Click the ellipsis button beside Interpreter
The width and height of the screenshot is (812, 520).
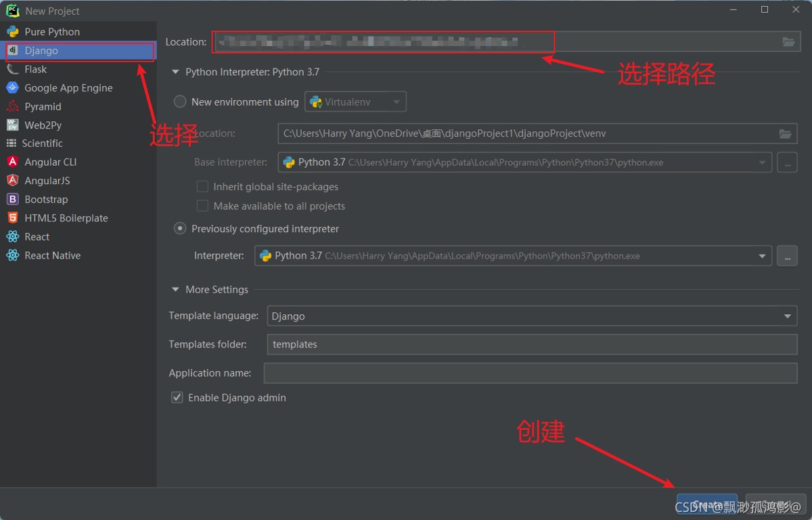pos(787,256)
